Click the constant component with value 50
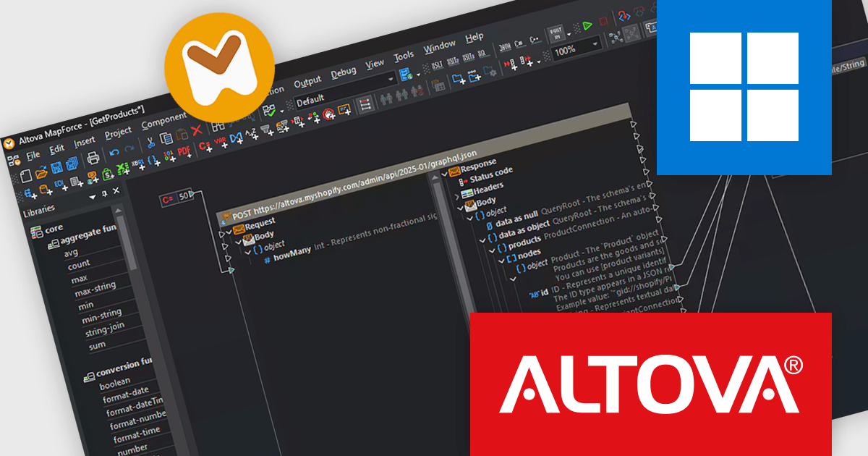 coord(178,197)
